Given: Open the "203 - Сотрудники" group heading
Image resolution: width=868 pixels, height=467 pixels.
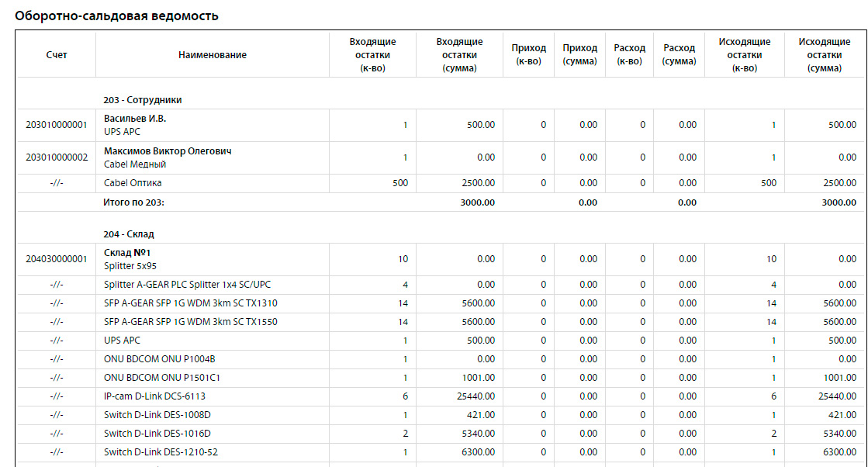Looking at the screenshot, I should pos(143,100).
